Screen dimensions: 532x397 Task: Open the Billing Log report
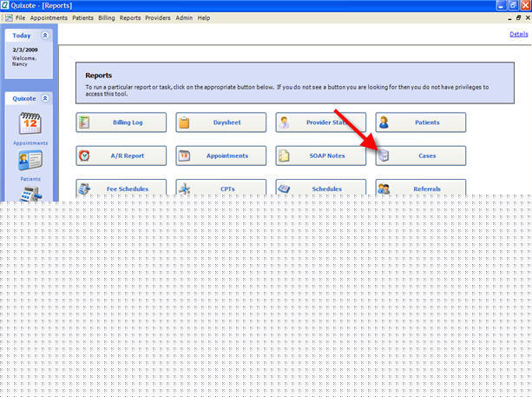click(x=122, y=122)
